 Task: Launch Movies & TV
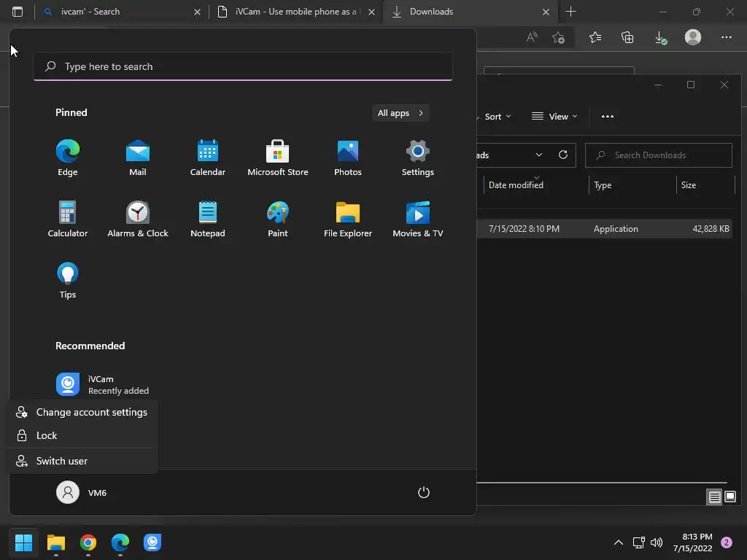point(418,219)
